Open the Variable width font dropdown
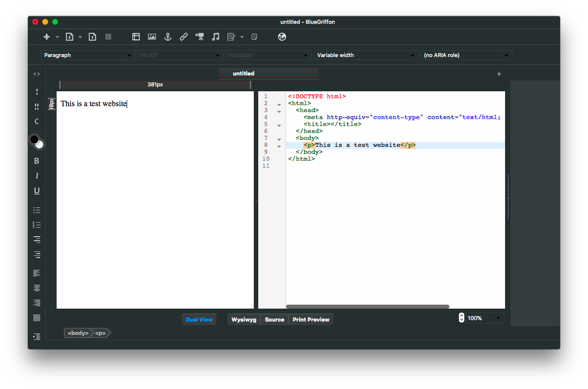Viewport: 588px width, 389px height. (x=366, y=55)
